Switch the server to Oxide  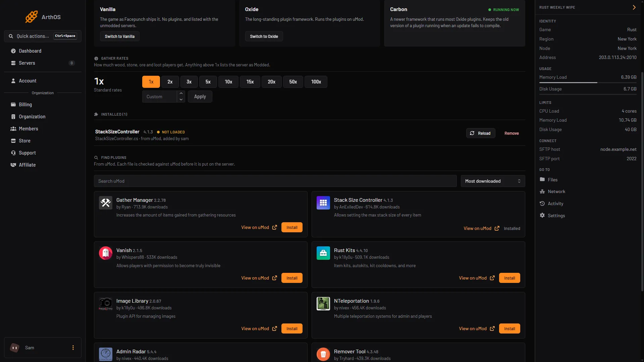[264, 37]
